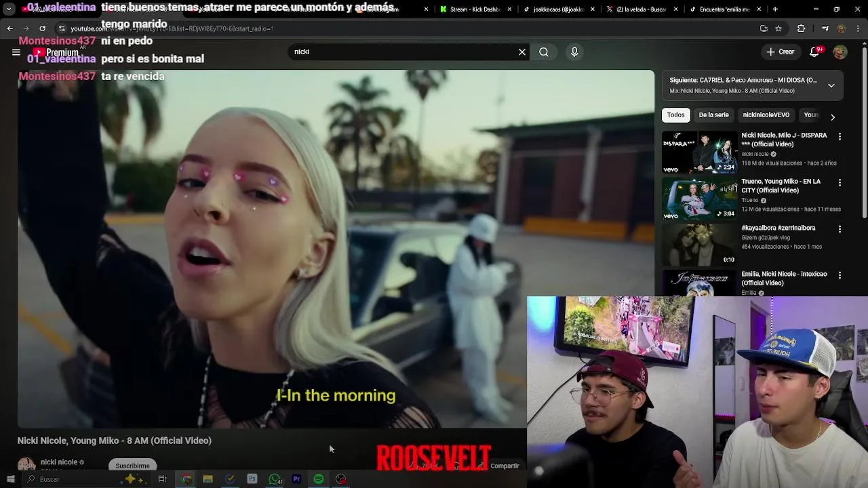The width and height of the screenshot is (868, 488).
Task: Open the install/cast icon in the address bar
Action: click(764, 28)
